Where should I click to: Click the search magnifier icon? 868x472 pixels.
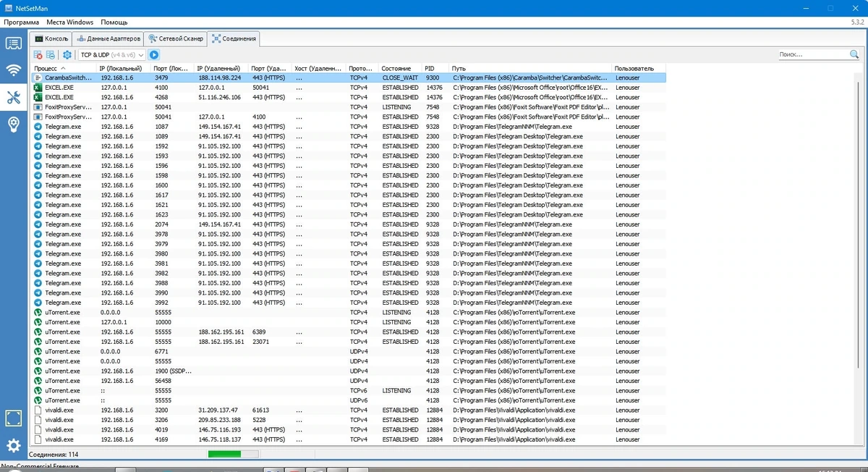point(854,55)
